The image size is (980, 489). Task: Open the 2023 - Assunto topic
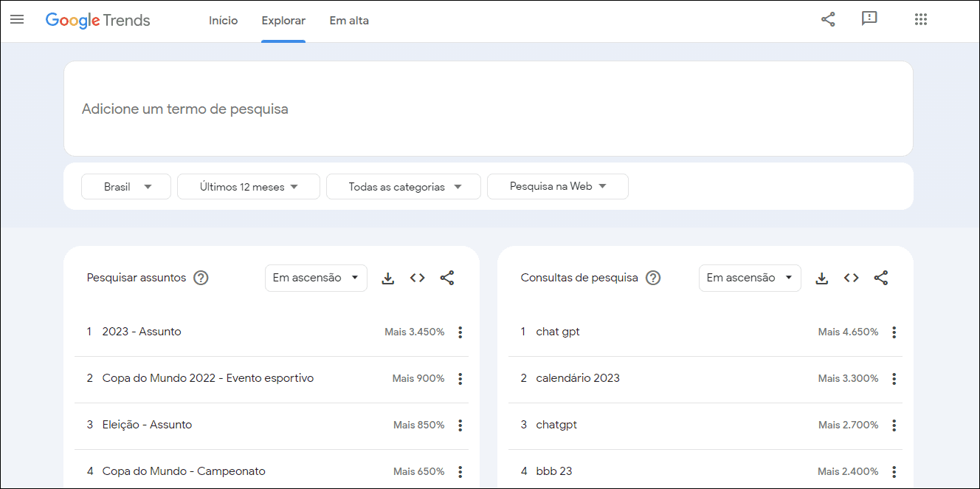click(142, 332)
